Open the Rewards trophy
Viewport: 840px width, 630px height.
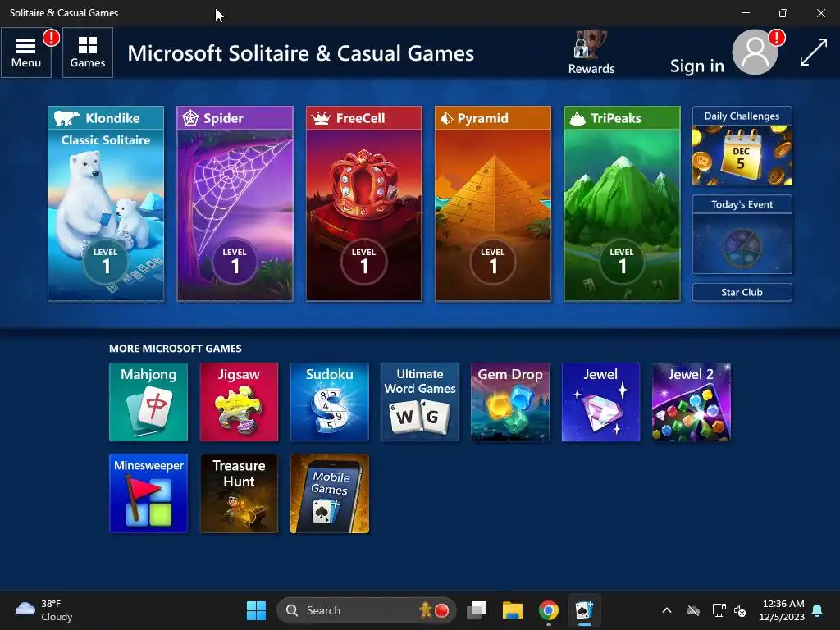(x=591, y=52)
